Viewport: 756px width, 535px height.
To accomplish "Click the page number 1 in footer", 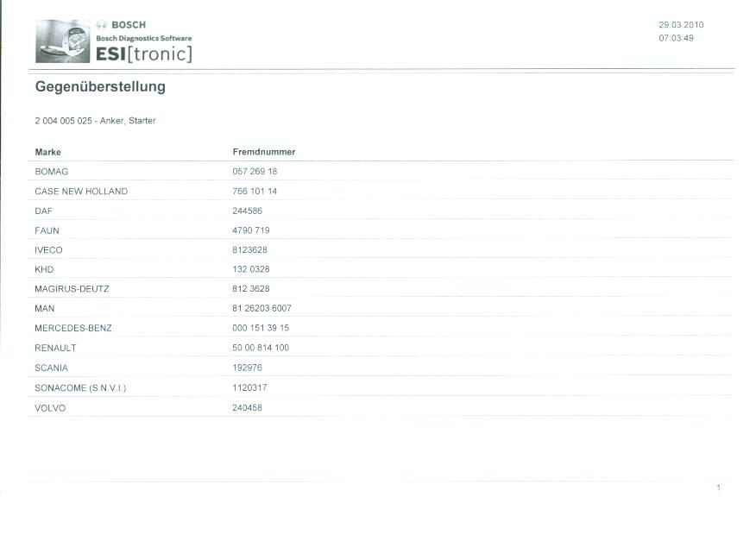I will pos(718,488).
